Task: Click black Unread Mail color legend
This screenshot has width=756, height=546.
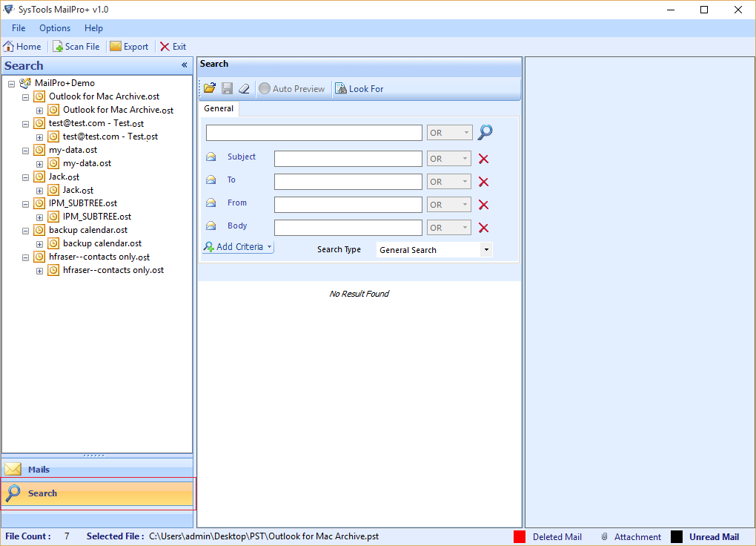Action: pos(677,537)
